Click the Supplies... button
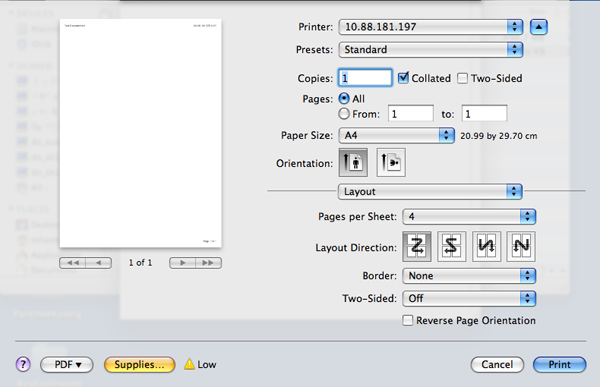 click(139, 364)
